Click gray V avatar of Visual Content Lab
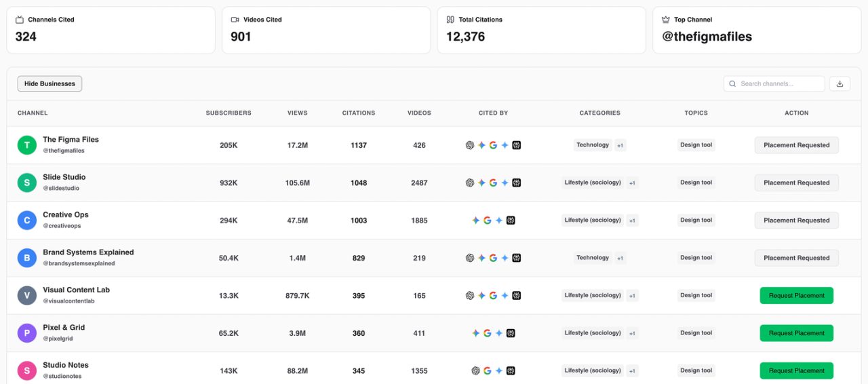 pos(27,295)
